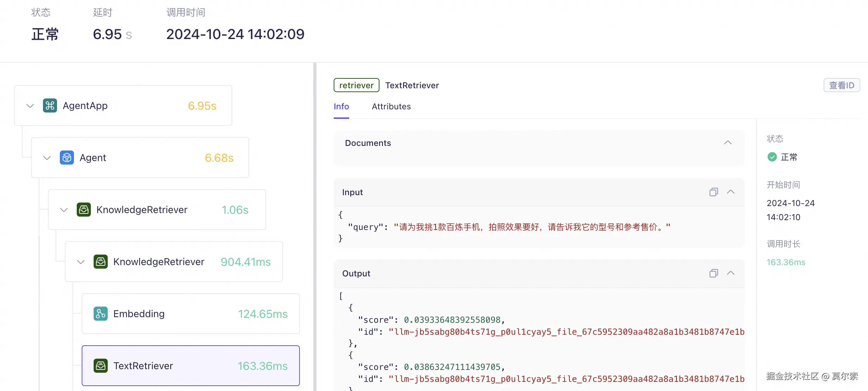The image size is (868, 391).
Task: Click the top-level KnowledgeRetriever inbox icon
Action: coord(84,210)
